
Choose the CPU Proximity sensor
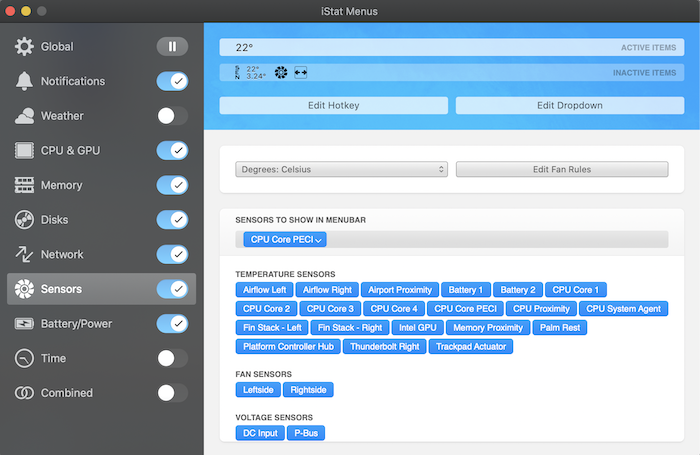tap(541, 309)
